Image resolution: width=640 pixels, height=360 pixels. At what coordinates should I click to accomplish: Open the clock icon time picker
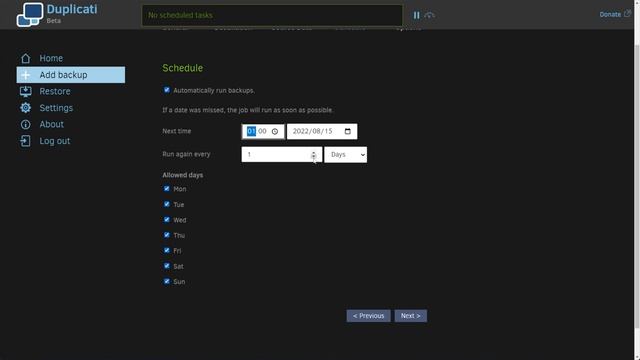tap(275, 131)
